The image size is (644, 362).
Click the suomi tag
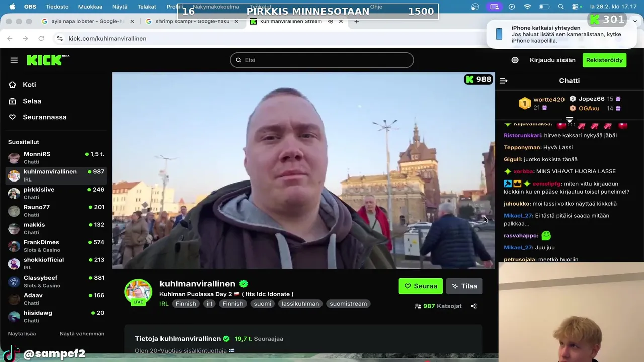(262, 304)
